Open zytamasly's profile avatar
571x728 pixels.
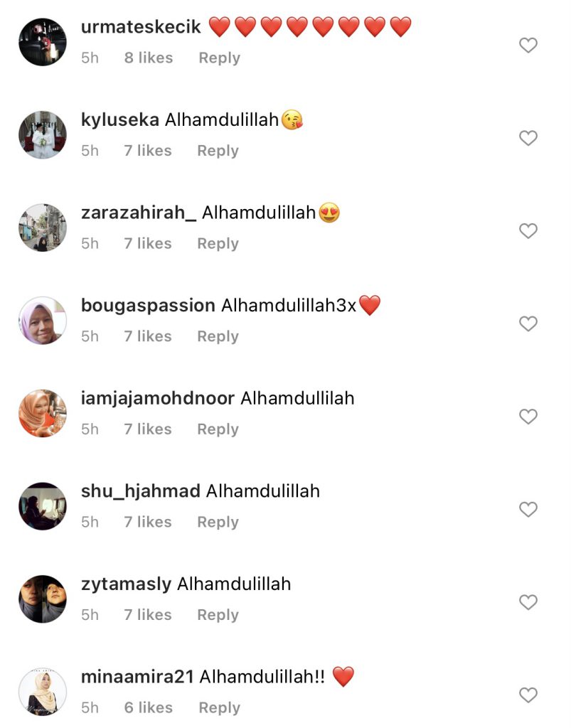pyautogui.click(x=43, y=599)
